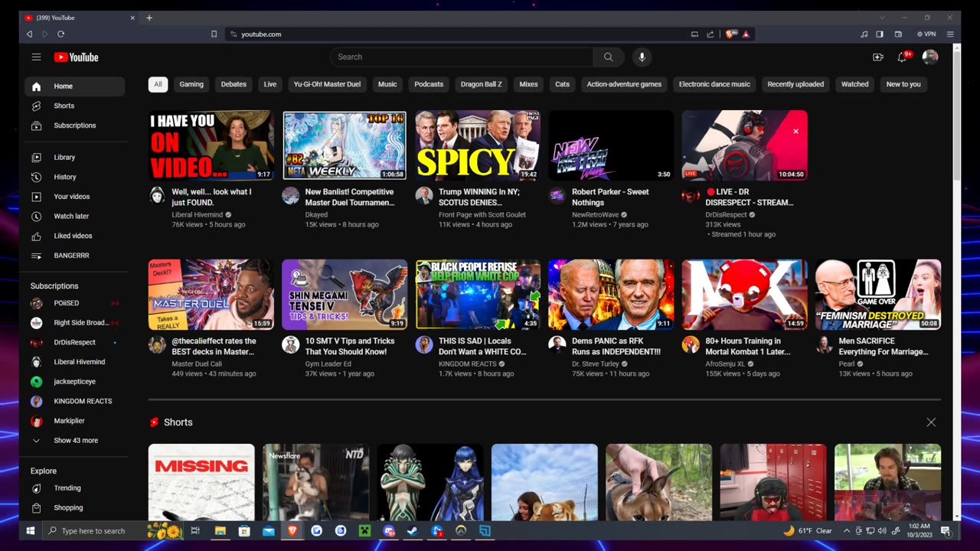980x551 pixels.
Task: Click the address bar URL youtube.com
Action: click(261, 34)
